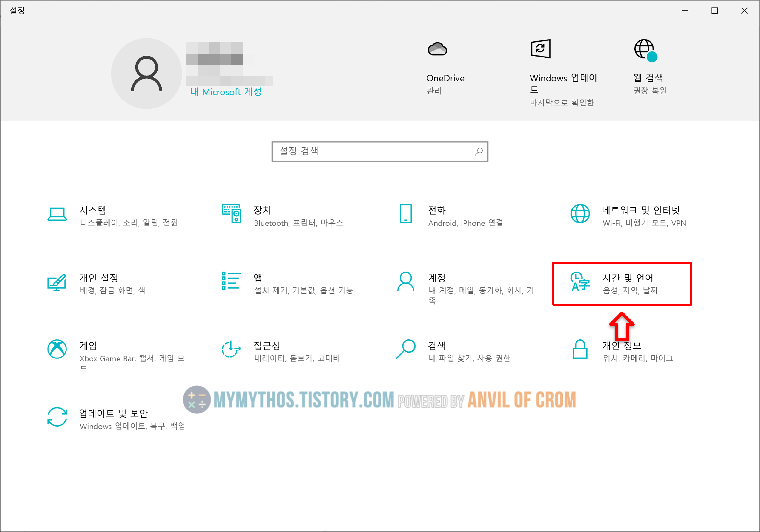Viewport: 760px width, 532px height.
Task: Open the 시스템 laptop icon
Action: click(x=57, y=214)
